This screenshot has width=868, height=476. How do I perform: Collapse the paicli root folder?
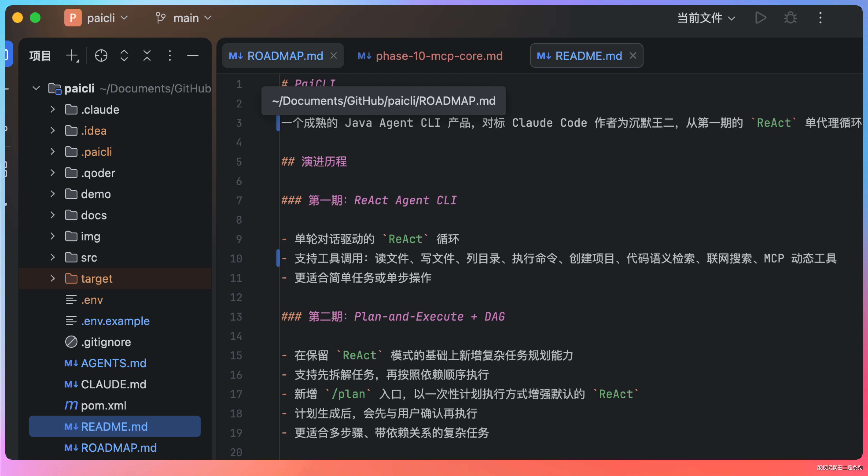pos(36,88)
